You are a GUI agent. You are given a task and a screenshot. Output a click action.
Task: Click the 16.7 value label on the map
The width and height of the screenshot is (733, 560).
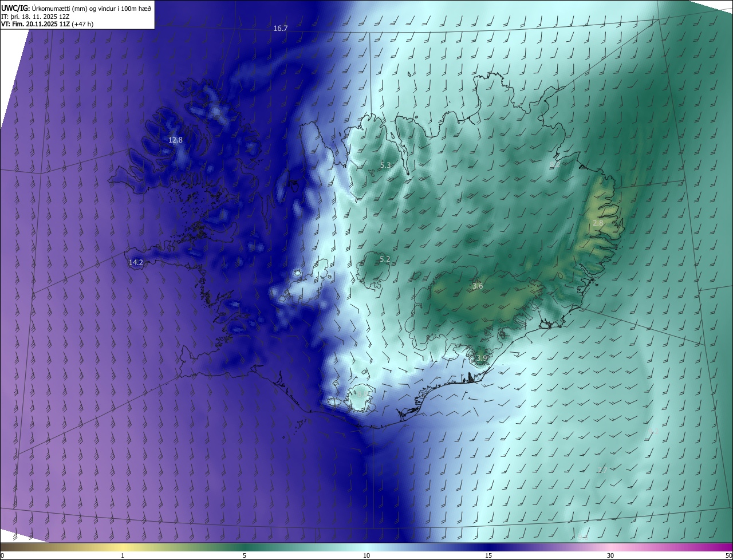[x=281, y=28]
